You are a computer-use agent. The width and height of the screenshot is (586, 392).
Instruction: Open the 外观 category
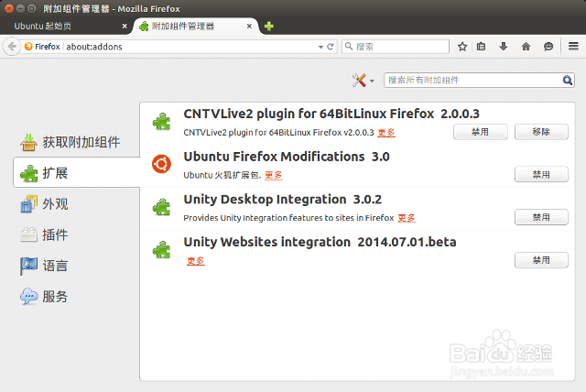pos(77,204)
